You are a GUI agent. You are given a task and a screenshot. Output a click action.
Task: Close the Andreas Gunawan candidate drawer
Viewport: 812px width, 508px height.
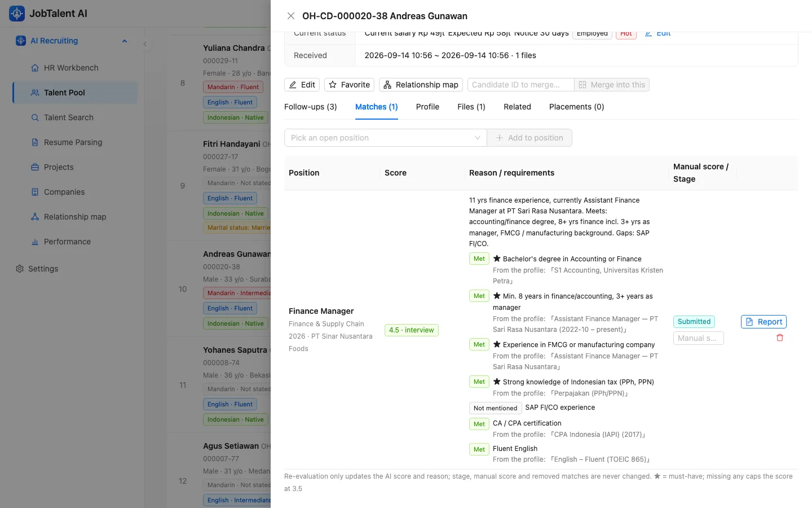[291, 16]
